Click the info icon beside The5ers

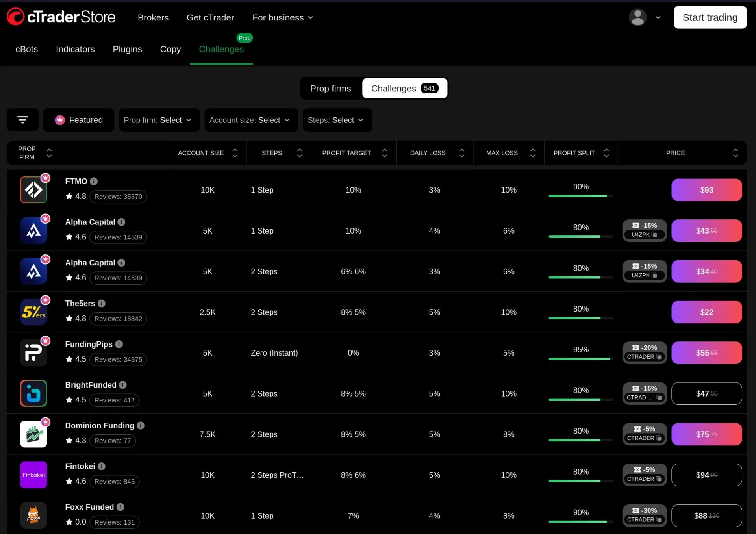tap(102, 304)
